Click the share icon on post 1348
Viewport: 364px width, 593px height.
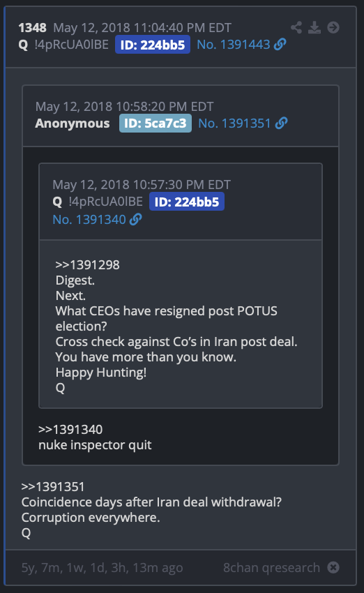(296, 28)
